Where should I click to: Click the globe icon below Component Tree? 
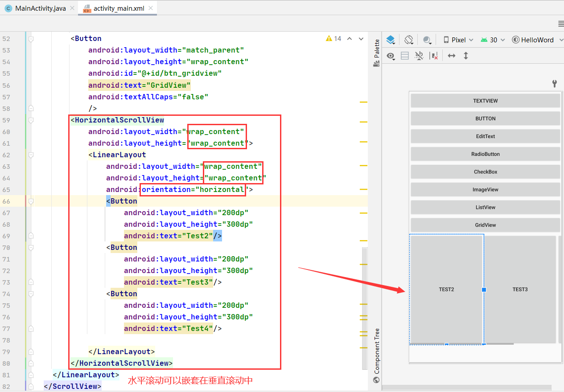pos(377,380)
